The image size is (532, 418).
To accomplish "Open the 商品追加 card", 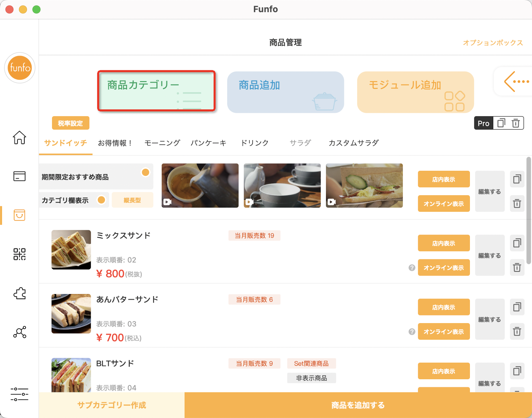I will (286, 92).
